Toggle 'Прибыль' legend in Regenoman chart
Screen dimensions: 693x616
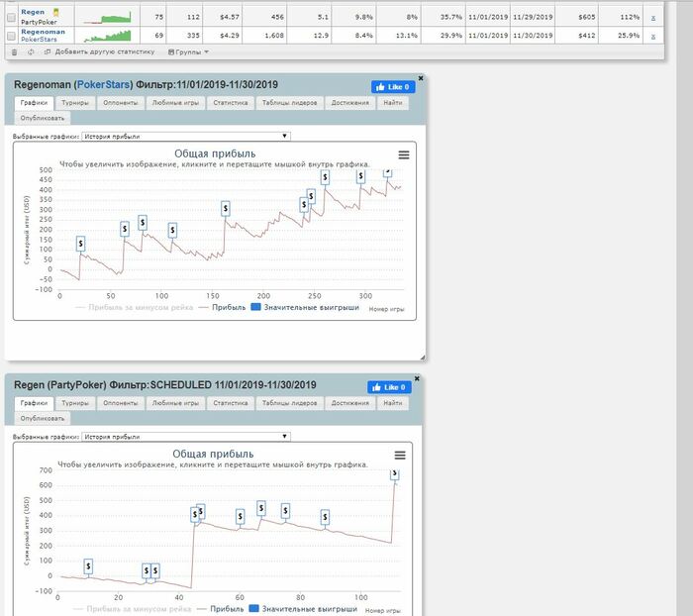point(223,307)
